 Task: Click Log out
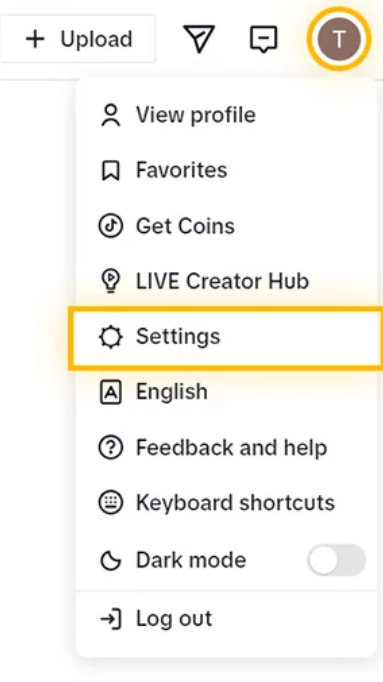[x=226, y=618]
